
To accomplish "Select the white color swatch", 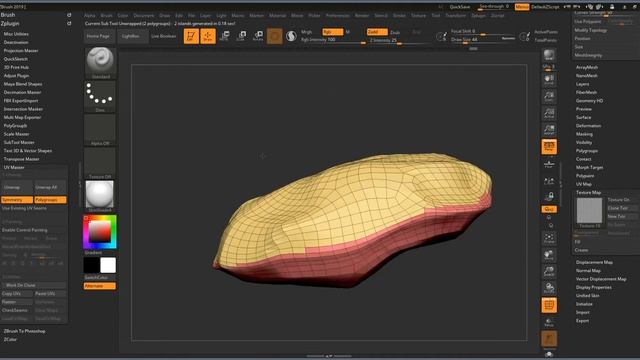I will [108, 265].
